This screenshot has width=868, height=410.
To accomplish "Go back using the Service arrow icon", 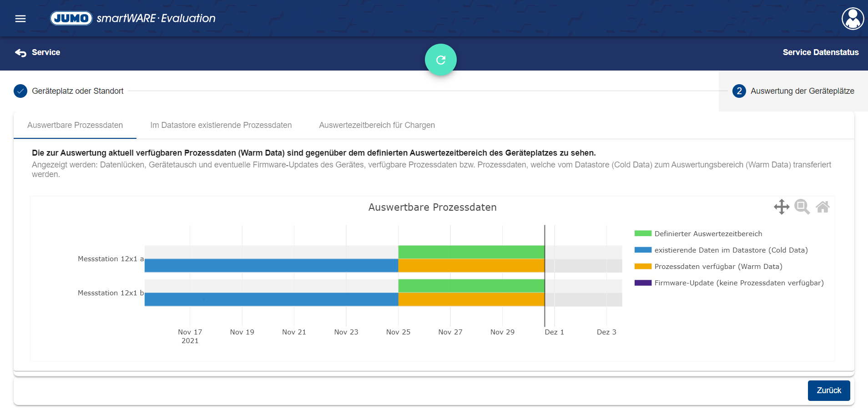I will 21,53.
